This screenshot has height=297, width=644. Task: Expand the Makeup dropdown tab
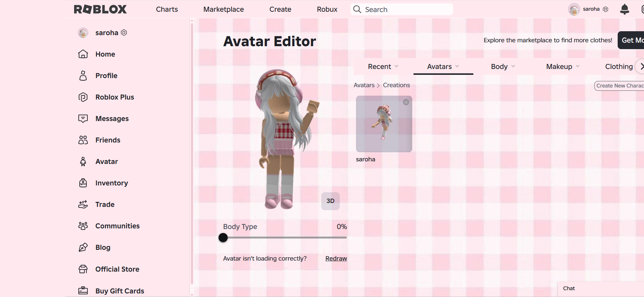[x=563, y=66]
